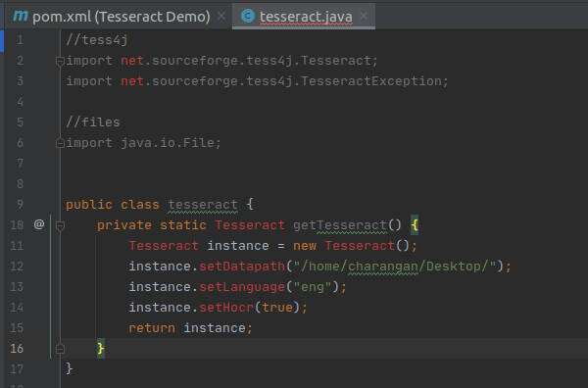Click the "eng" string literal
This screenshot has width=588, height=388.
pos(313,287)
